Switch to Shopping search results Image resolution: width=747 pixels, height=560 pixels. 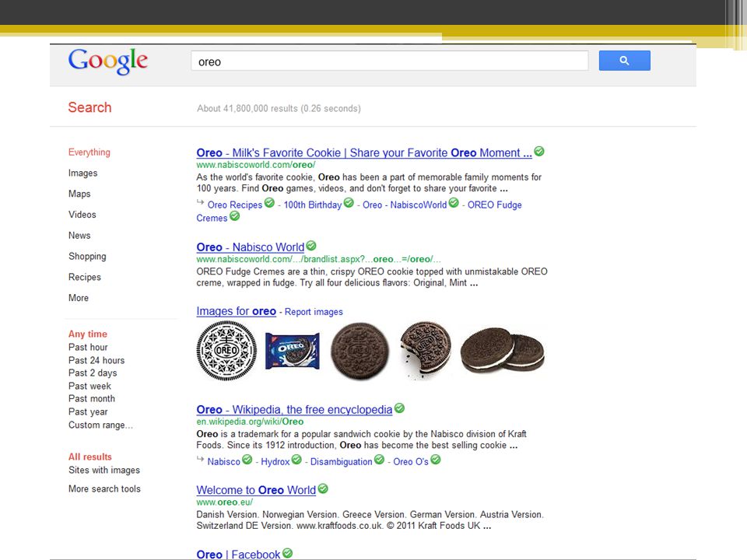[87, 256]
